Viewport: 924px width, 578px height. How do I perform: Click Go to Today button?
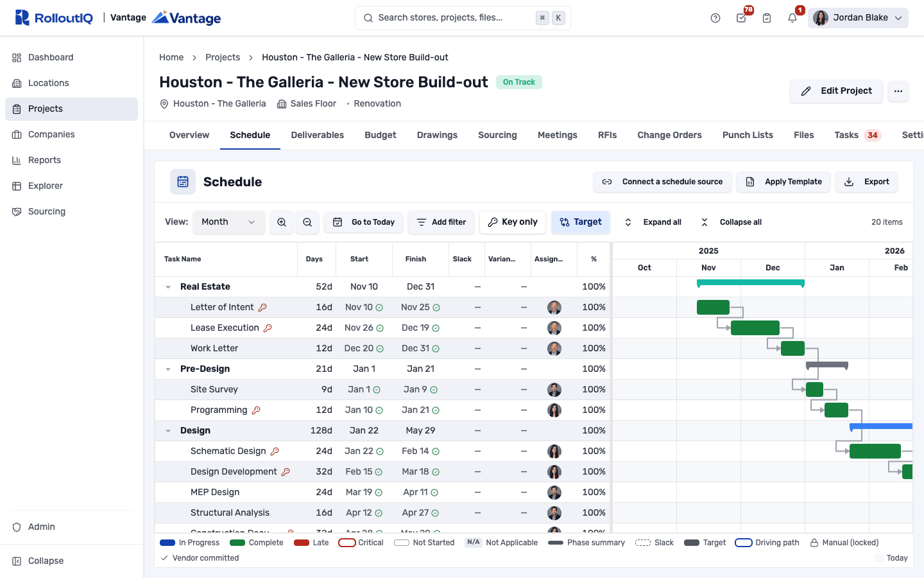[364, 222]
